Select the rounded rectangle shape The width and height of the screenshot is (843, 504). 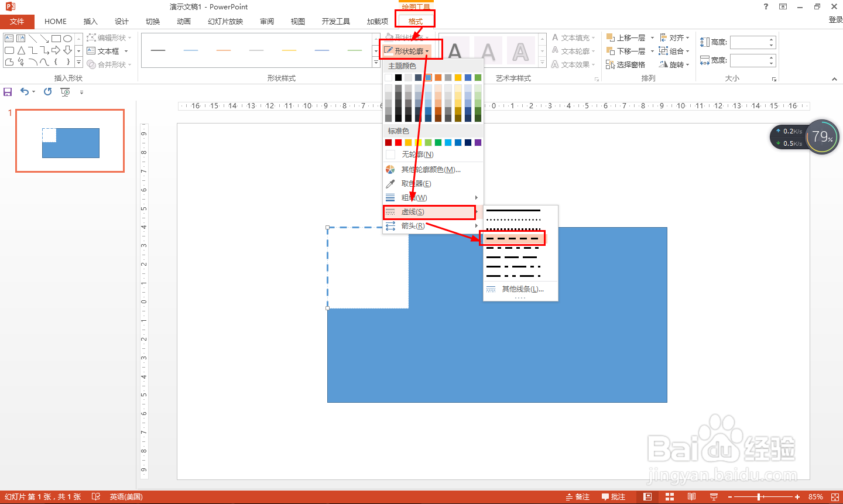pos(9,50)
